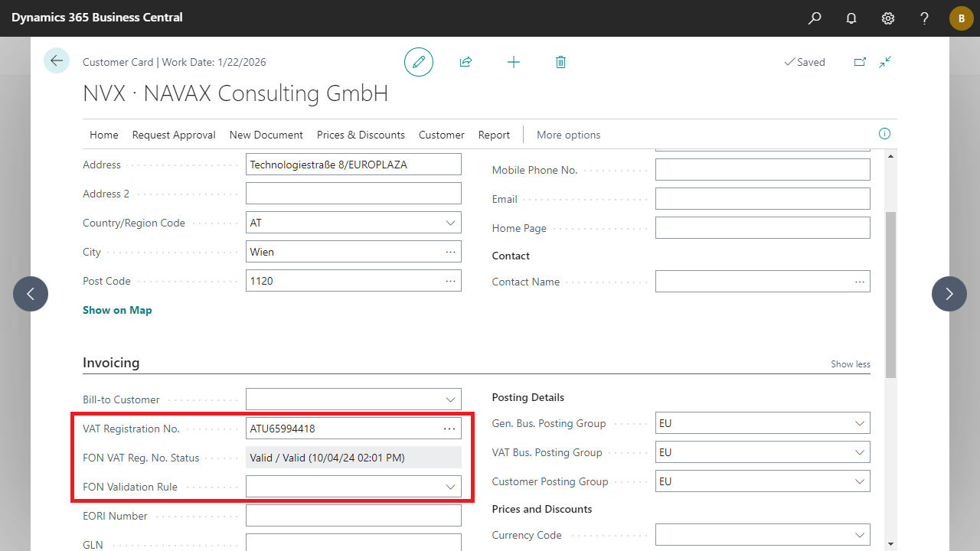The width and height of the screenshot is (980, 551).
Task: Click the trash delete icon
Action: pyautogui.click(x=560, y=62)
